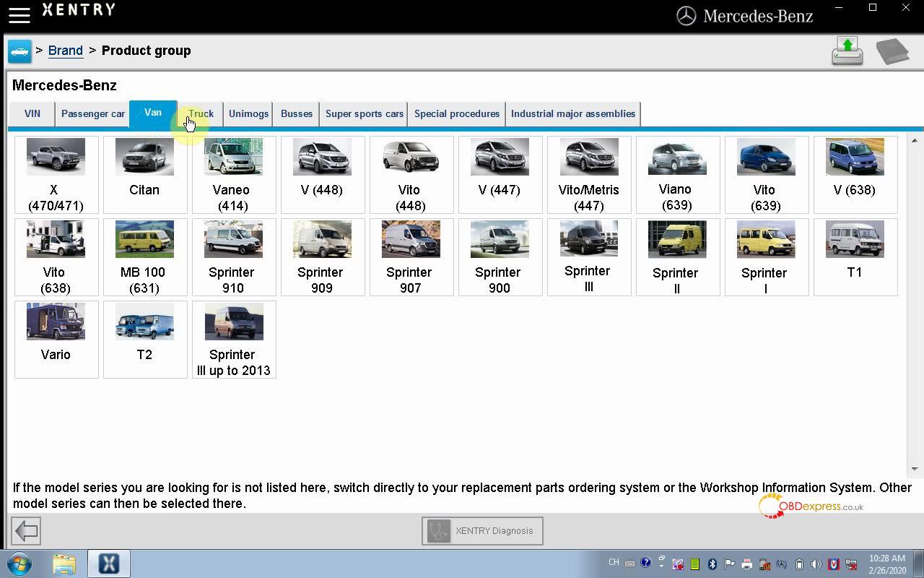Viewport: 924px width, 578px height.
Task: Open the Special procedures tab
Action: point(457,113)
